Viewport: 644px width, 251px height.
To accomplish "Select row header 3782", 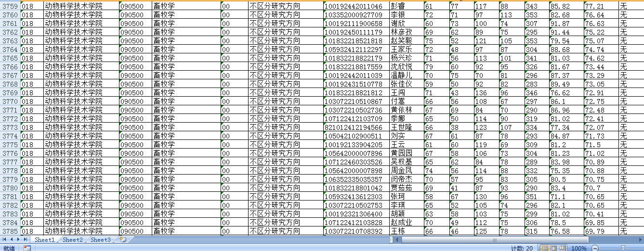I will (x=10, y=205).
